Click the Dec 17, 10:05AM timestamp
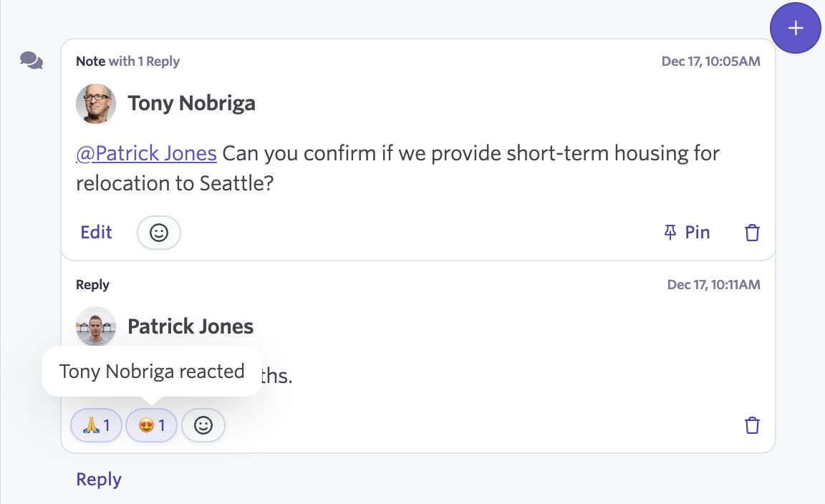The width and height of the screenshot is (825, 504). click(710, 62)
